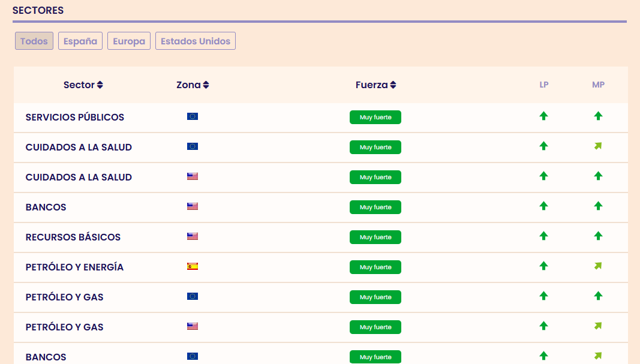Click the LP up arrow for Servicios Públicos
This screenshot has height=364, width=640.
[543, 116]
